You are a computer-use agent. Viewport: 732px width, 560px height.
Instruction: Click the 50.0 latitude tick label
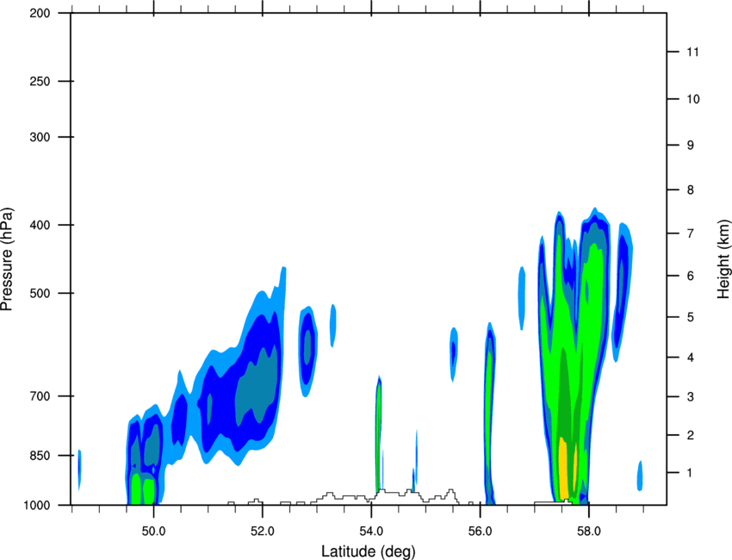coord(153,532)
